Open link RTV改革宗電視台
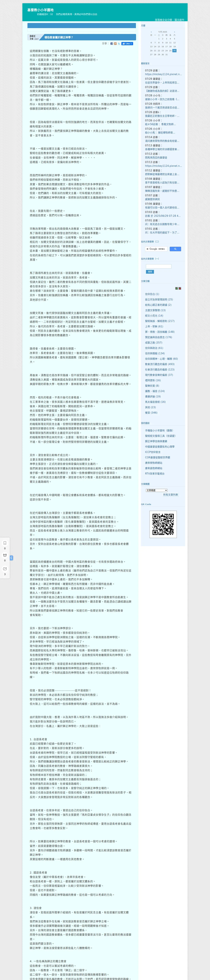This screenshot has height=980, width=210. (155, 474)
